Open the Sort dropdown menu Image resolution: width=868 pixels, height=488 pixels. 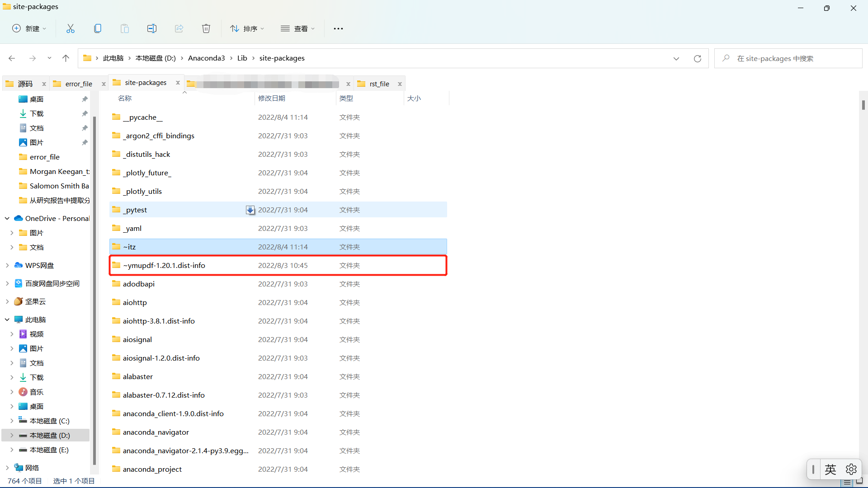click(247, 28)
